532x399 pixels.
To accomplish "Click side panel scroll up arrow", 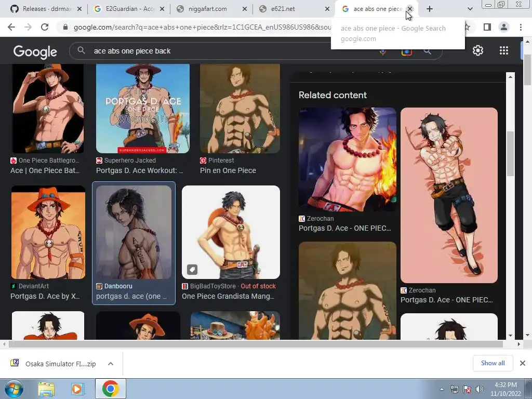I will 510,77.
